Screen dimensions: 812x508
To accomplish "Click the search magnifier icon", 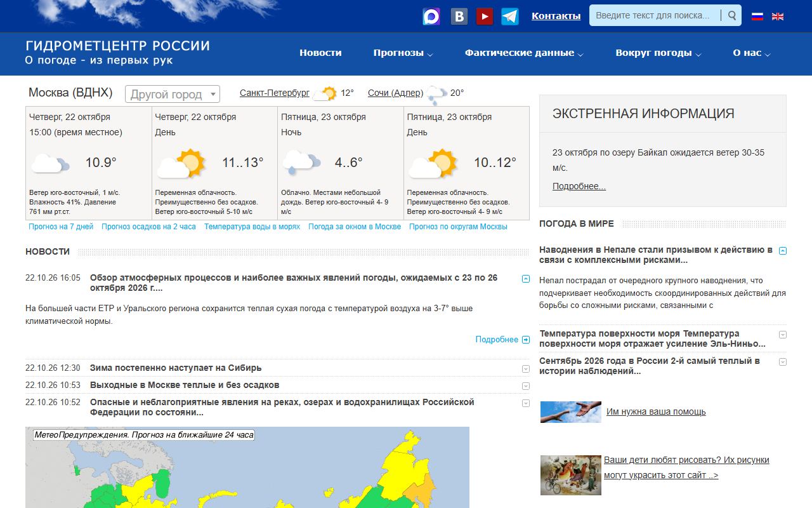I will point(732,15).
